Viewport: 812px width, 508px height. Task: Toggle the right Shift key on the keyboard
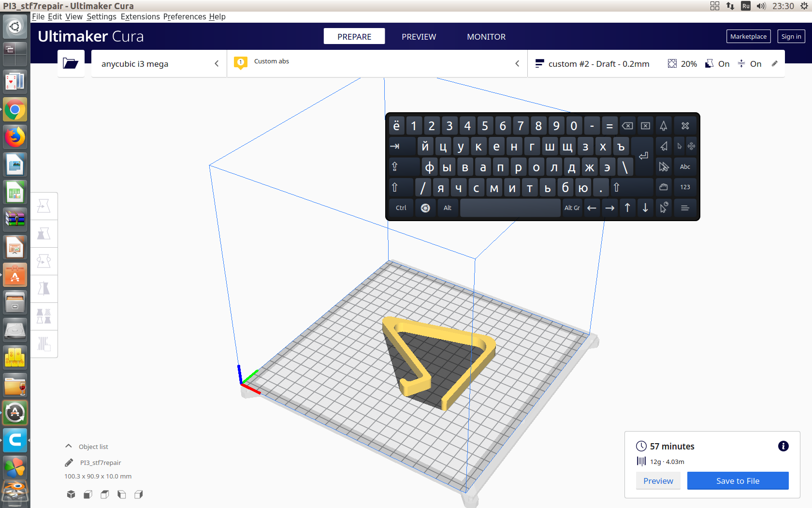tap(631, 187)
